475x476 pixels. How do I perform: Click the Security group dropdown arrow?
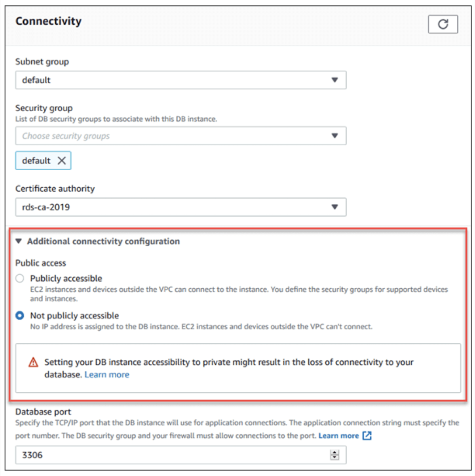[x=335, y=136]
